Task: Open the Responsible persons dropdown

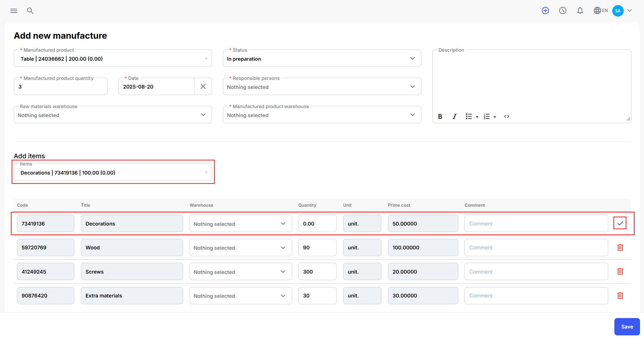Action: point(322,87)
